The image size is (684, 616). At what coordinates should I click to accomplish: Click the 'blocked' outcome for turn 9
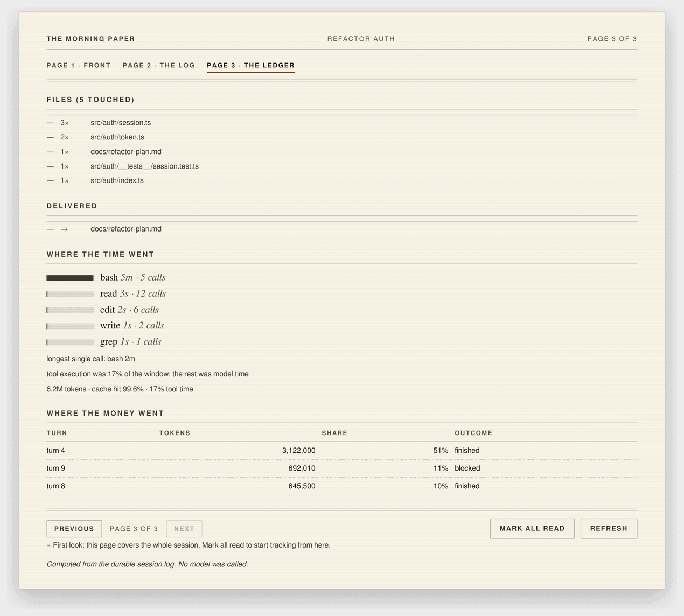click(x=467, y=468)
